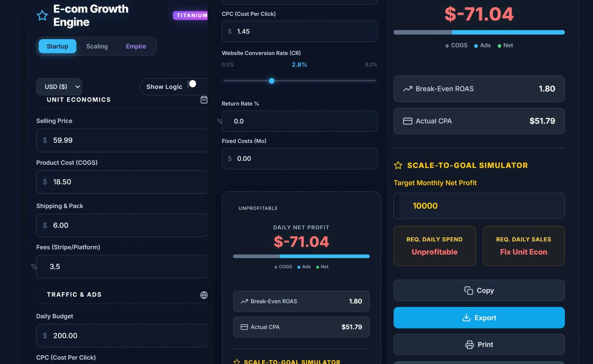The image size is (593, 364).
Task: Click the COGS legend dot under the net profit
Action: [x=447, y=45]
